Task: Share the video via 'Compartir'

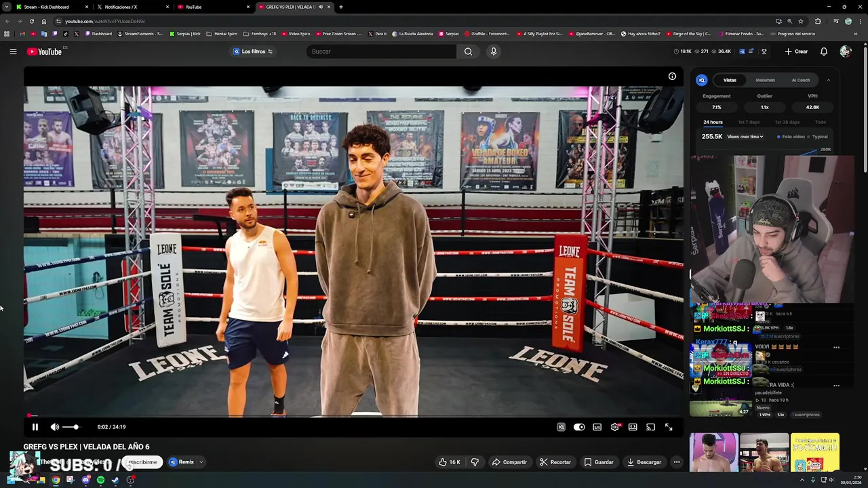Action: [x=509, y=462]
